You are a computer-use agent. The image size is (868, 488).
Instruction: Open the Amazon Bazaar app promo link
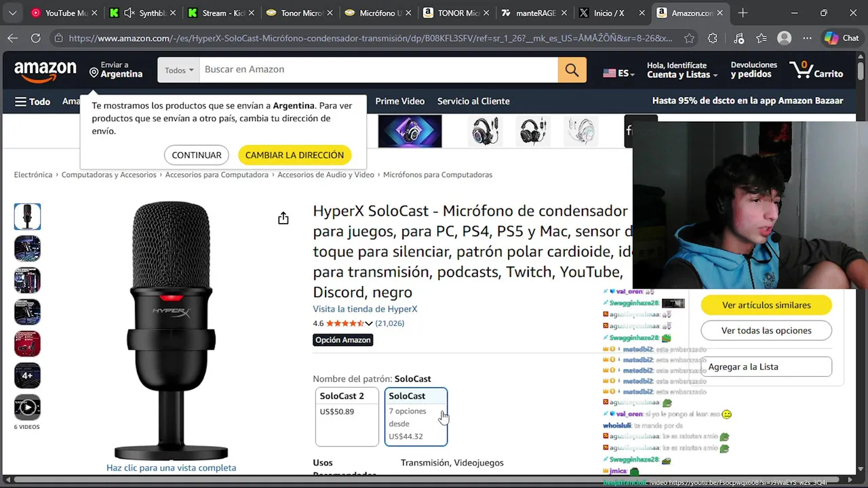[747, 100]
